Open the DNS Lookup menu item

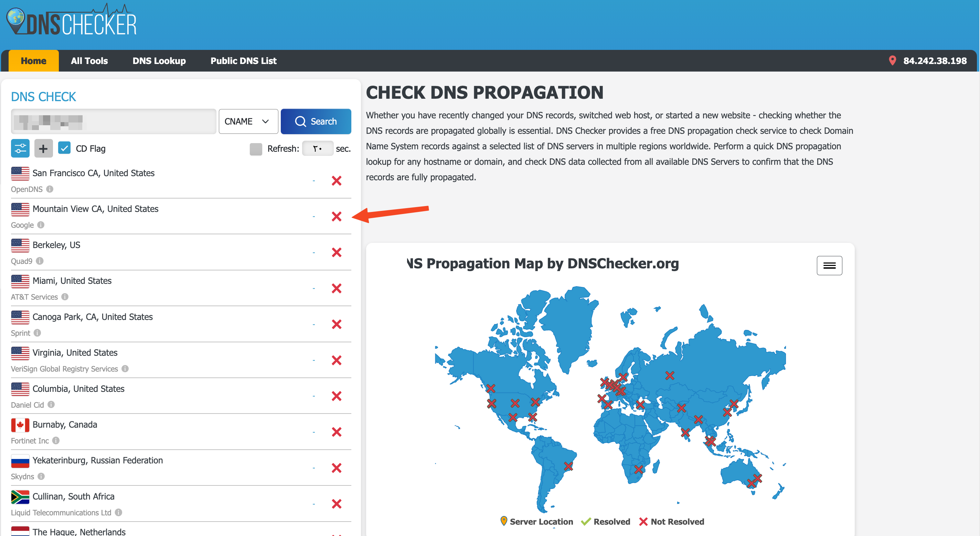[159, 61]
